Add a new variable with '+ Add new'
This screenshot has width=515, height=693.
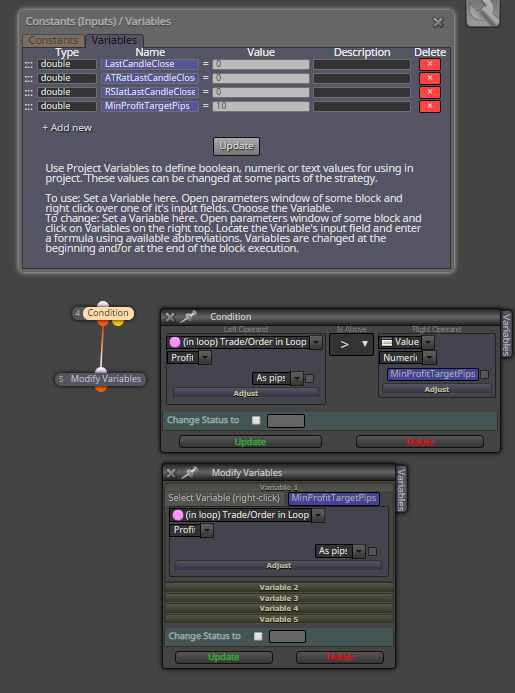pyautogui.click(x=67, y=128)
